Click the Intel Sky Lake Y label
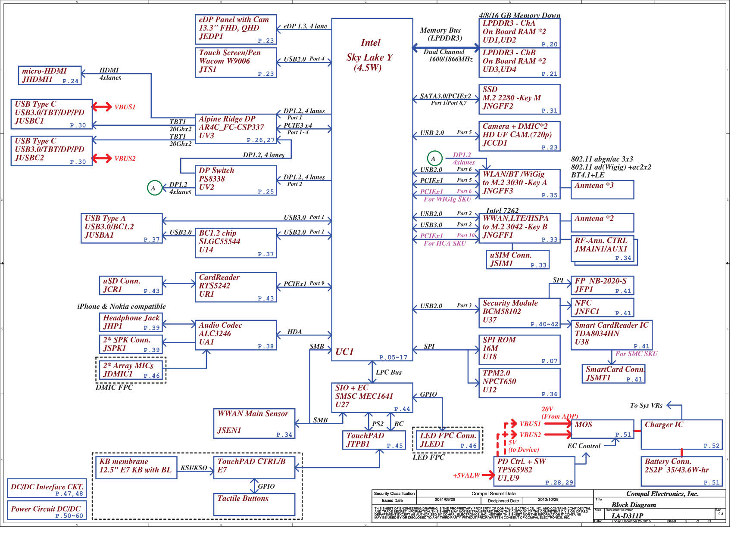The height and width of the screenshot is (534, 756). tap(370, 55)
